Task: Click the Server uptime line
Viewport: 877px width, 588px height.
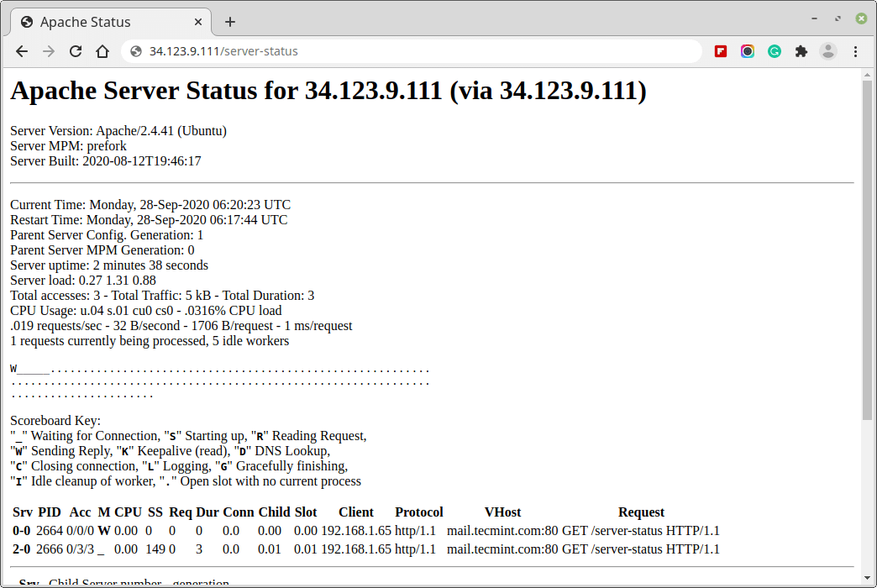Action: pos(109,265)
